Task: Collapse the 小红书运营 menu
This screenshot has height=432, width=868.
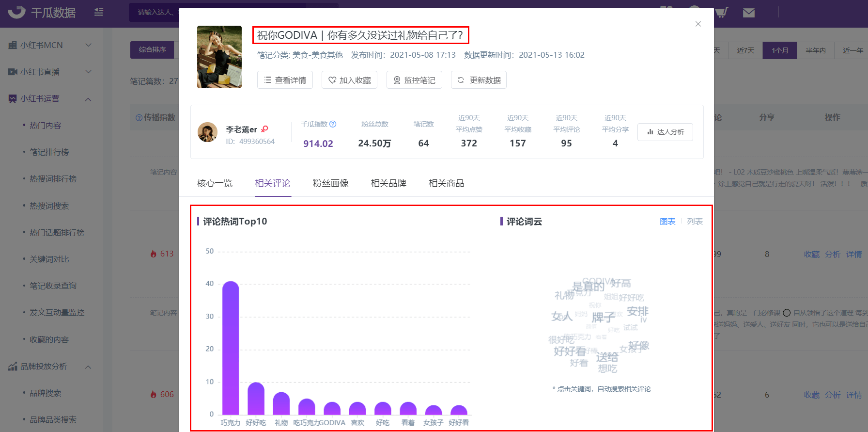Action: tap(50, 99)
